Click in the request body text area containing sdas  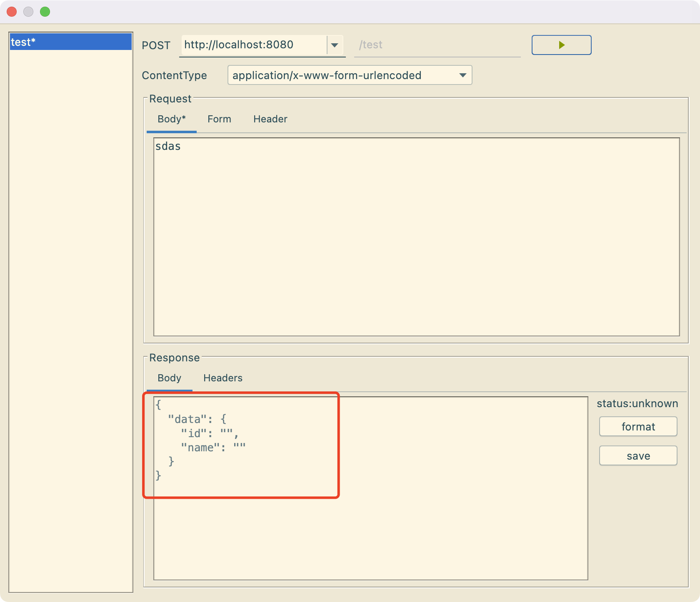pyautogui.click(x=417, y=237)
